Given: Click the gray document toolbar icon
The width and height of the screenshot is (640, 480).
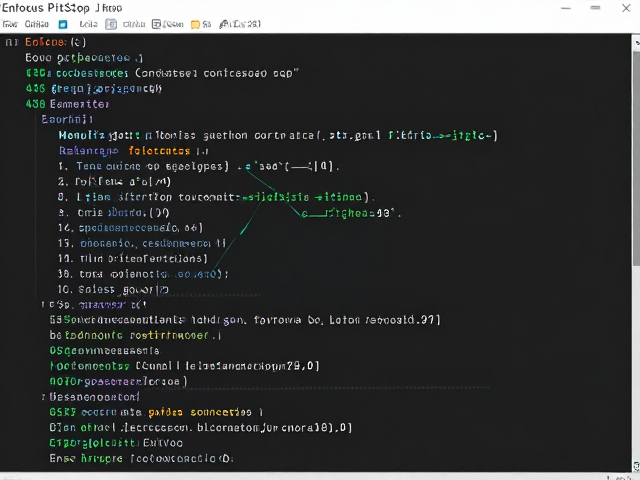Looking at the screenshot, I should [111, 24].
